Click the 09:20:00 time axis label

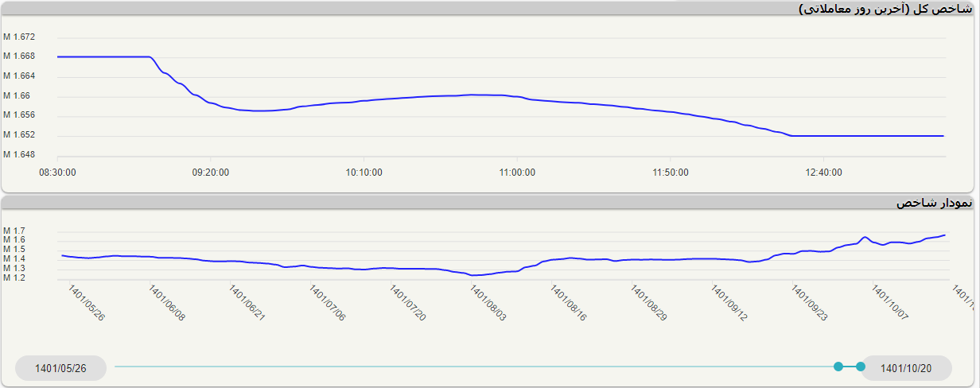point(211,172)
